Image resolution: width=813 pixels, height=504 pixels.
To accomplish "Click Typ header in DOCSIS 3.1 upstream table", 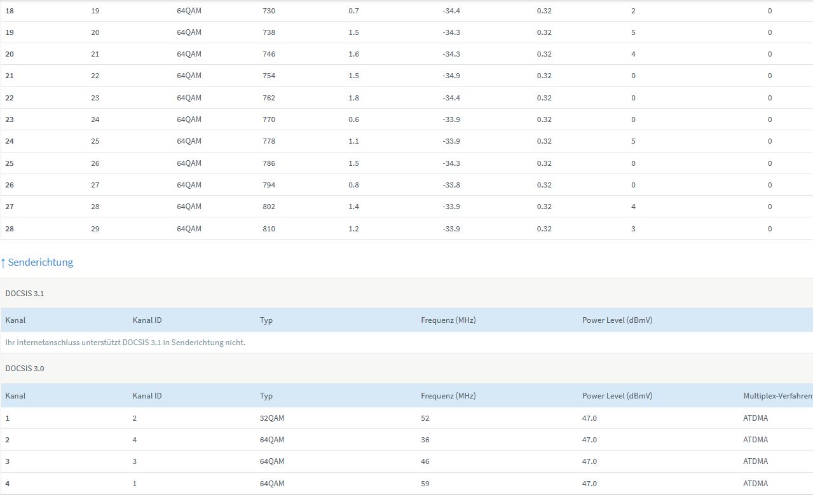I will 266,320.
